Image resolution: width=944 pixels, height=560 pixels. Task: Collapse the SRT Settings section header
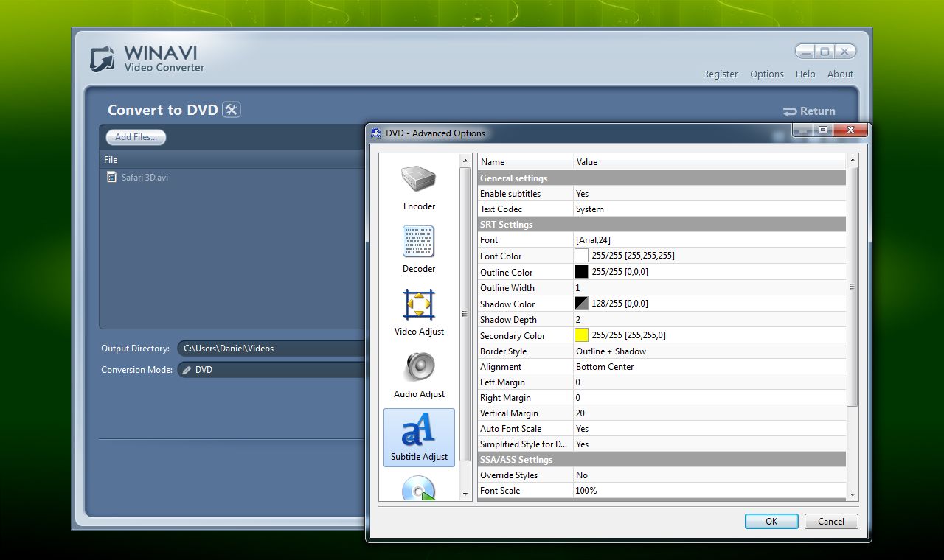click(x=662, y=225)
